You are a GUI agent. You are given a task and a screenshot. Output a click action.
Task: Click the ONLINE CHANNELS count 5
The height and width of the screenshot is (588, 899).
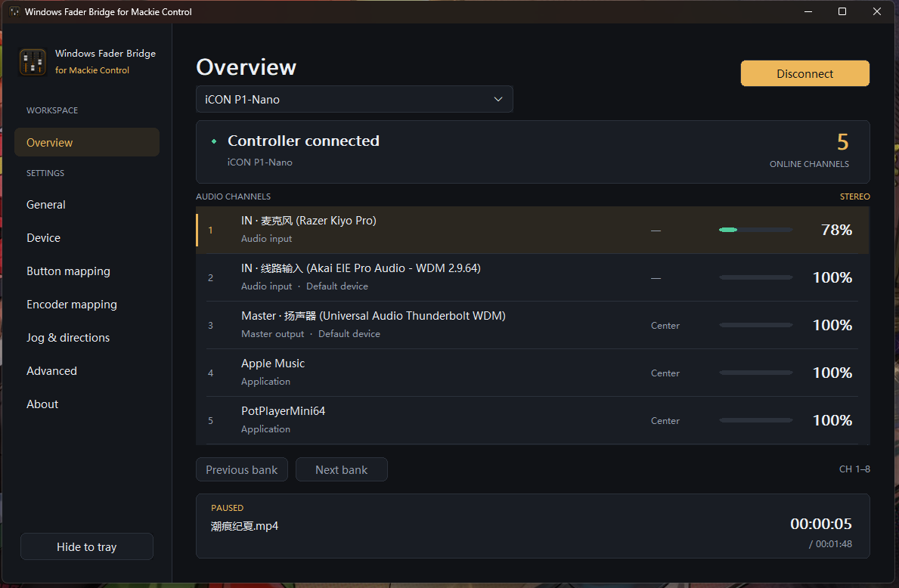pyautogui.click(x=842, y=141)
